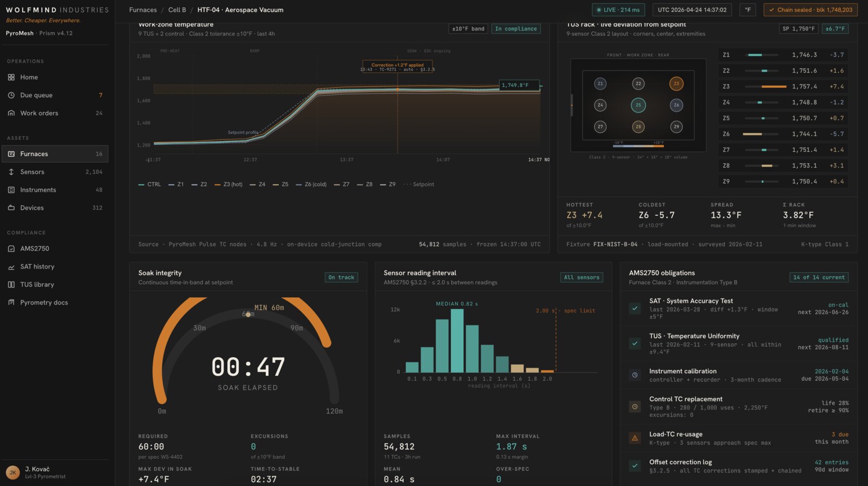Screen dimensions: 868x486
Task: Toggle the Z6 (cold) series legend entry
Action: (311, 184)
